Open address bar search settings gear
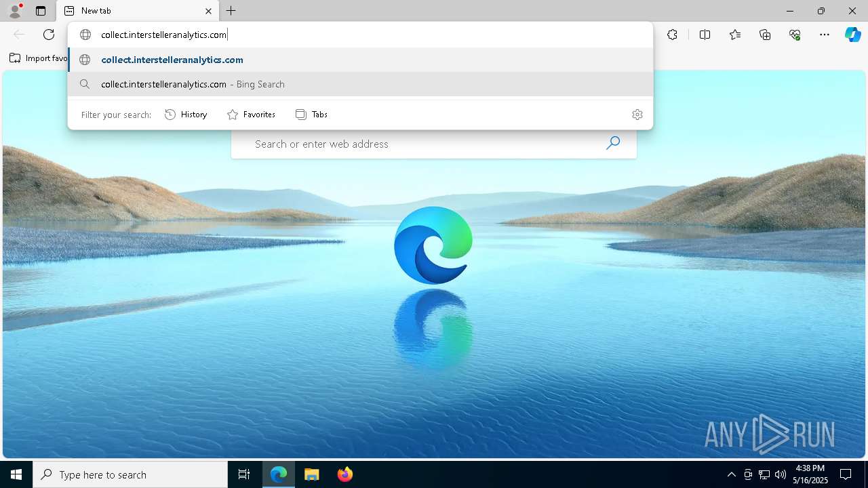Screen dimensions: 868x488 coord(637,115)
